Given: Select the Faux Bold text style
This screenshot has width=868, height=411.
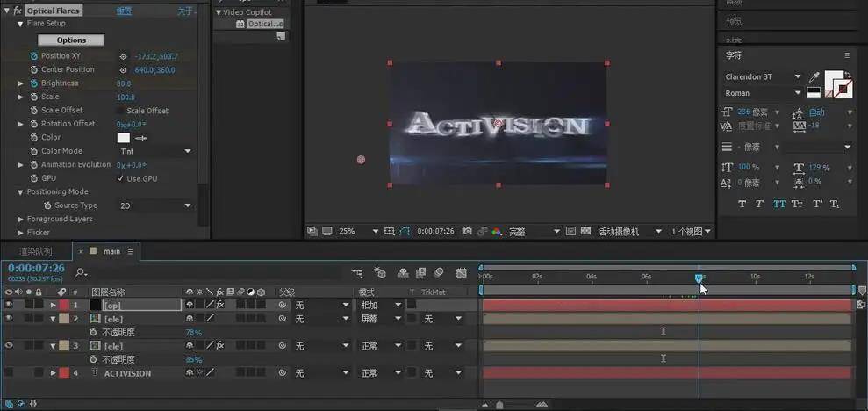Looking at the screenshot, I should tap(742, 204).
